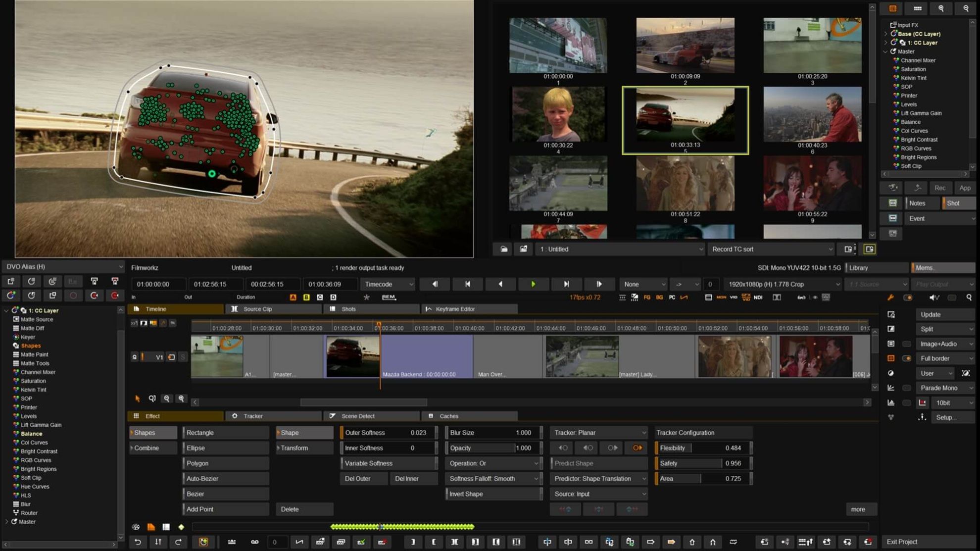
Task: Select the Mazda Backend clip in timeline
Action: tap(426, 356)
